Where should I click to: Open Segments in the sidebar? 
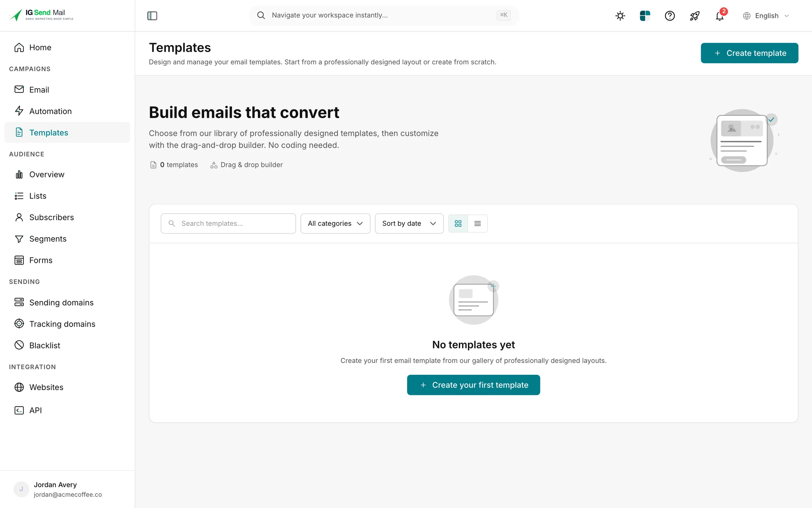(x=67, y=239)
